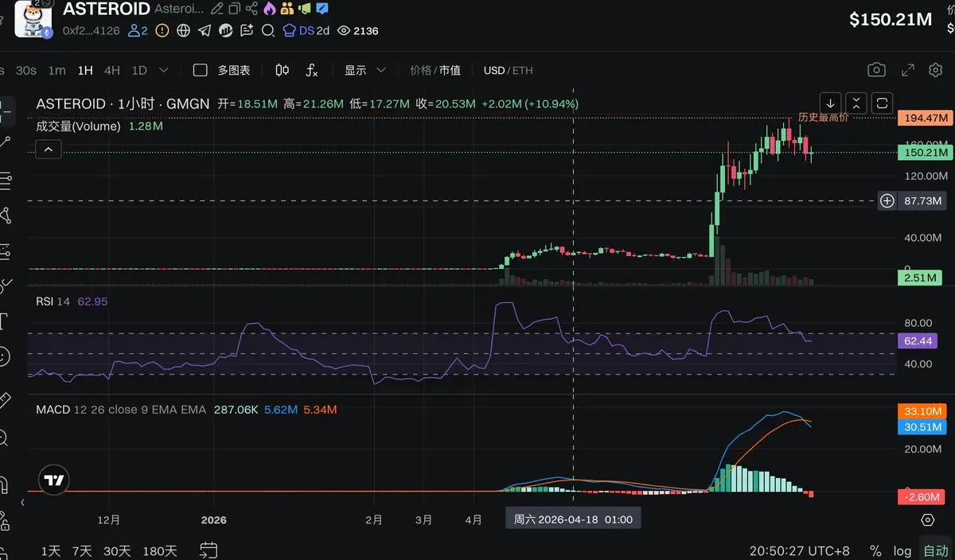Open the 显示 display dropdown
The height and width of the screenshot is (560, 955).
click(365, 70)
